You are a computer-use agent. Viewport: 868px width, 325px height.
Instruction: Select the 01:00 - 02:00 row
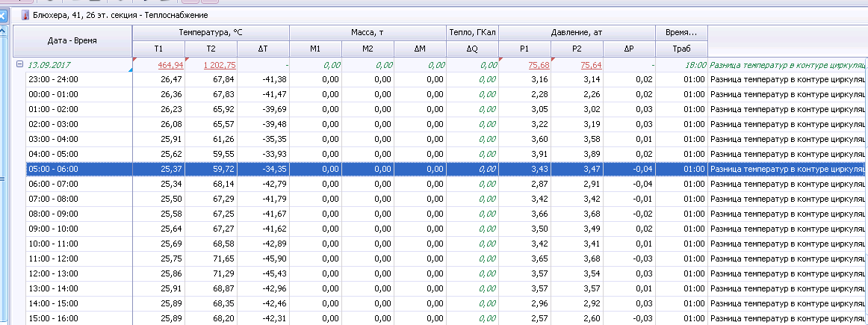click(446, 110)
